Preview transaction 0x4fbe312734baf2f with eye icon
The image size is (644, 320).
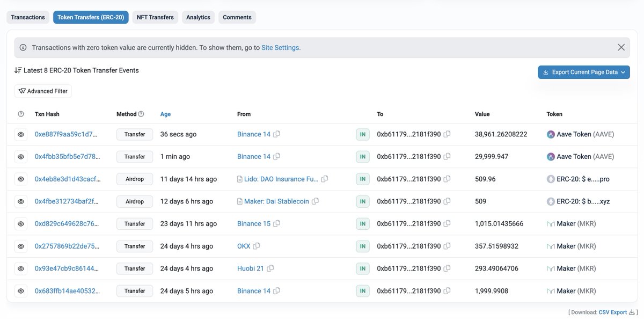tap(21, 201)
